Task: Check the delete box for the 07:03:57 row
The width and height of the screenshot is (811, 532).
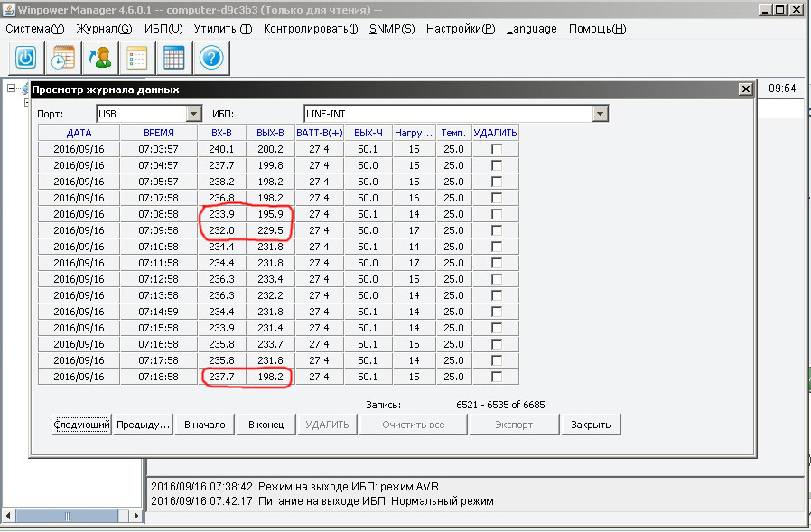Action: point(496,149)
